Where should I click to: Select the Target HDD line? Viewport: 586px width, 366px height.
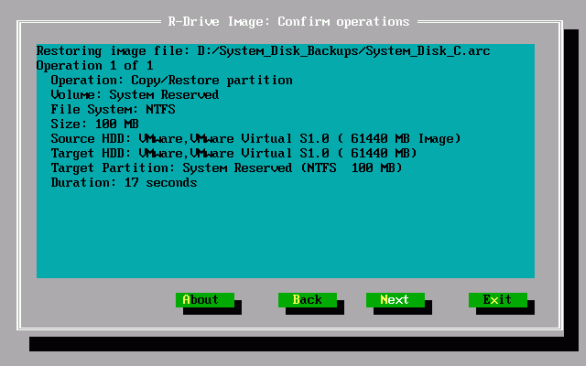click(234, 153)
